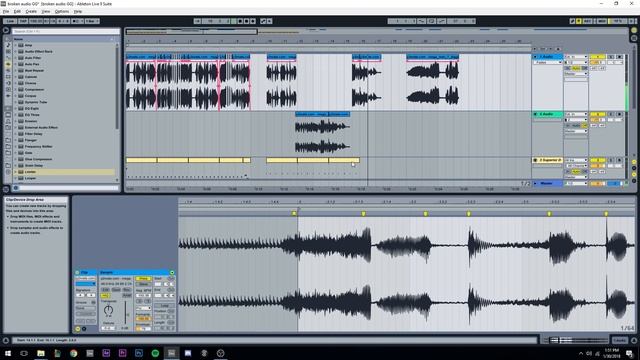Open track 1 Fades chooser dropdown

(548, 62)
